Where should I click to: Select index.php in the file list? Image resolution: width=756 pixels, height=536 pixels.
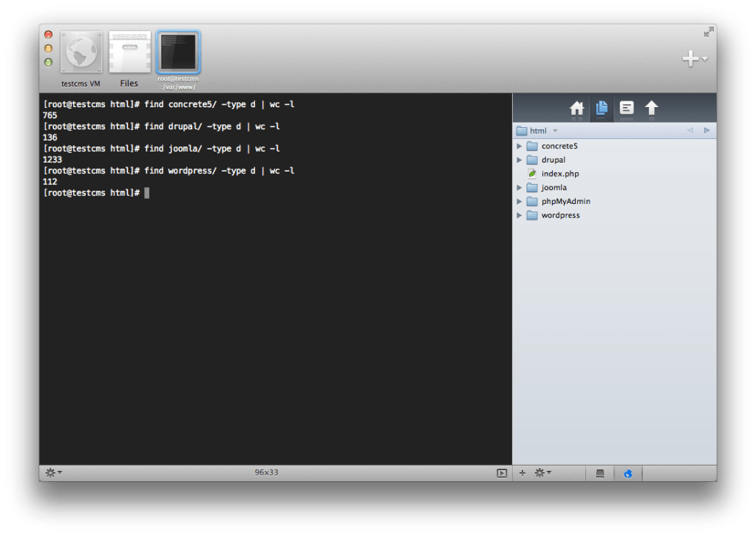[559, 174]
